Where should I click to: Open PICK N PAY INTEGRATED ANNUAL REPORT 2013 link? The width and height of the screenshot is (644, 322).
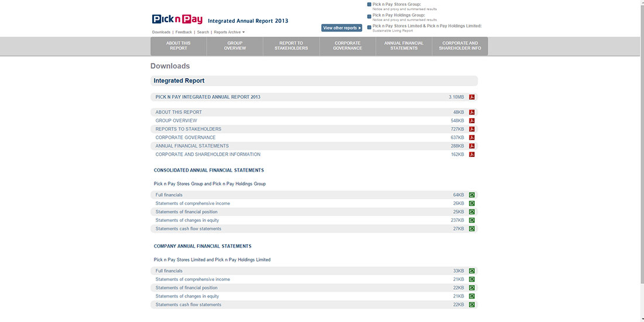tap(208, 97)
